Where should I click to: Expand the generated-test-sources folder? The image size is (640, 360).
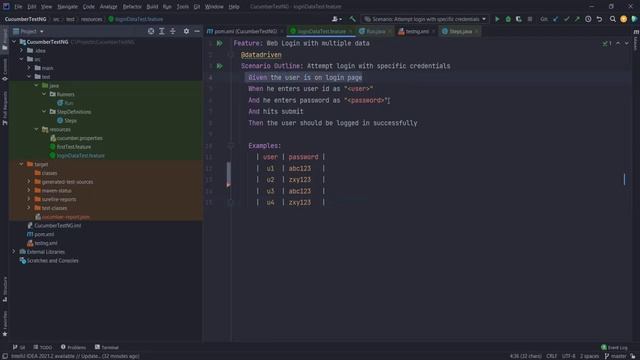tap(29, 182)
